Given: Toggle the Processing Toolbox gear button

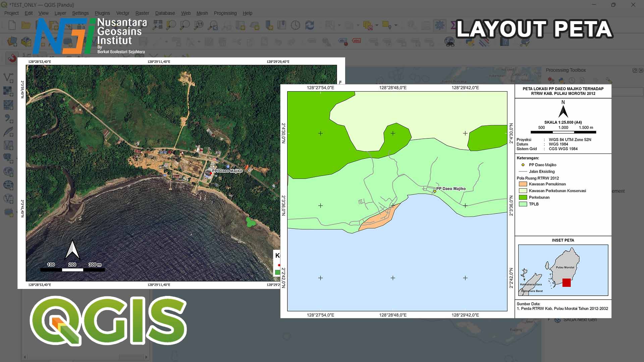Looking at the screenshot, I should (x=439, y=25).
